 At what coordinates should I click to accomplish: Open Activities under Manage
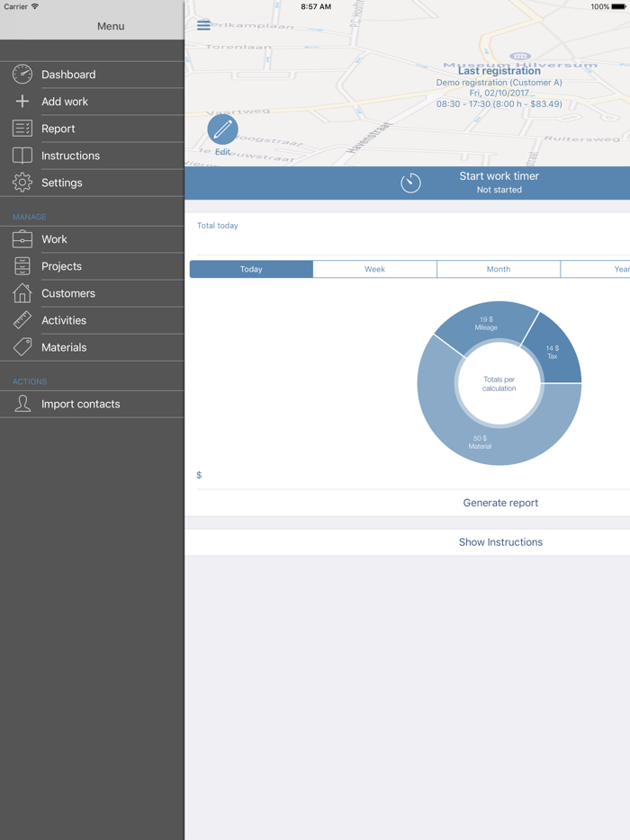[x=92, y=320]
